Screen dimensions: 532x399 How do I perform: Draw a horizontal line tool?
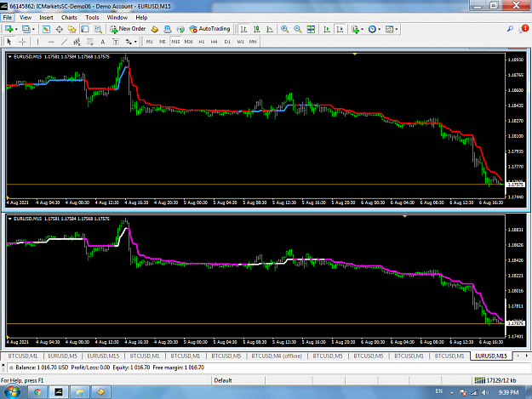click(x=51, y=42)
